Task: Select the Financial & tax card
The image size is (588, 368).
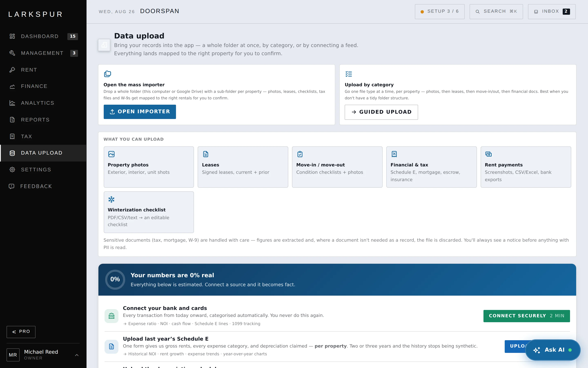Action: 432,167
